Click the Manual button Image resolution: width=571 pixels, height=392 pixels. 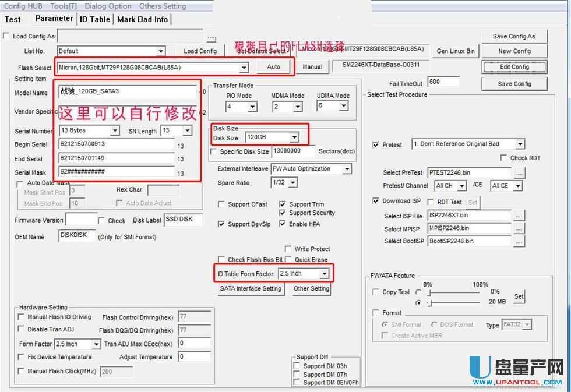pos(312,67)
